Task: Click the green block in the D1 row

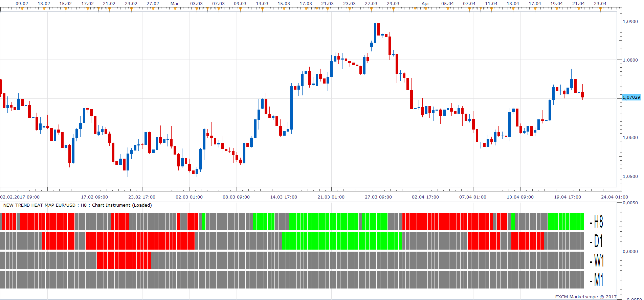Action: coord(342,241)
